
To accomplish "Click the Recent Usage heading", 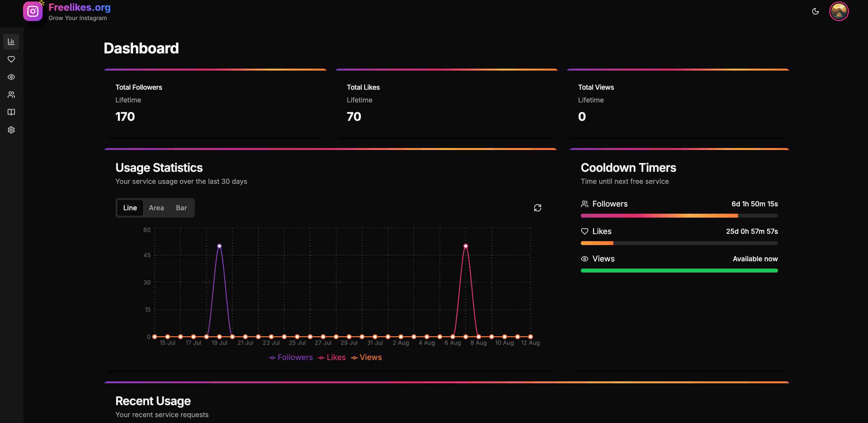I will coord(153,401).
